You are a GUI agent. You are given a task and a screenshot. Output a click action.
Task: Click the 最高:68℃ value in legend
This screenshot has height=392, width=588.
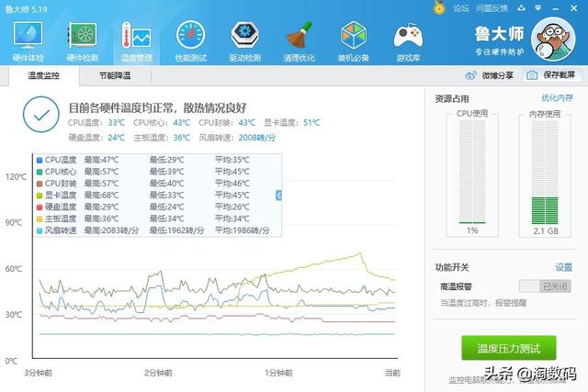(x=101, y=196)
